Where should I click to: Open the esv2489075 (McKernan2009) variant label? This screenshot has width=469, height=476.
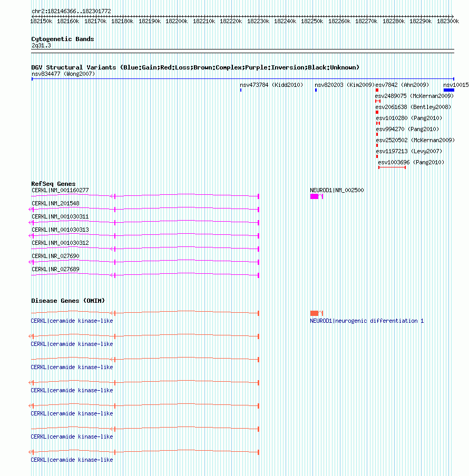[x=414, y=96]
